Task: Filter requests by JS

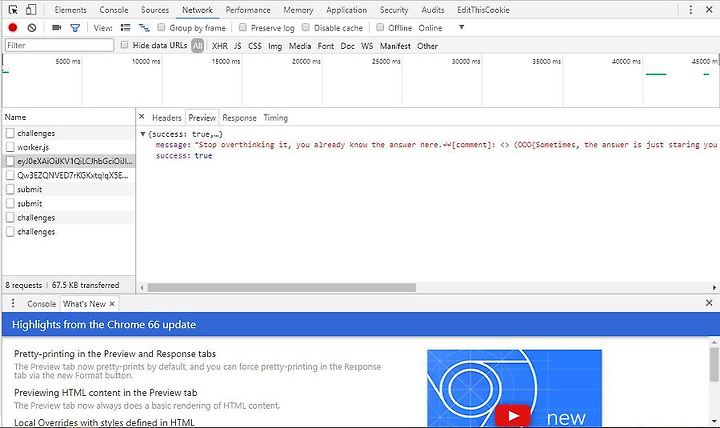Action: [237, 46]
